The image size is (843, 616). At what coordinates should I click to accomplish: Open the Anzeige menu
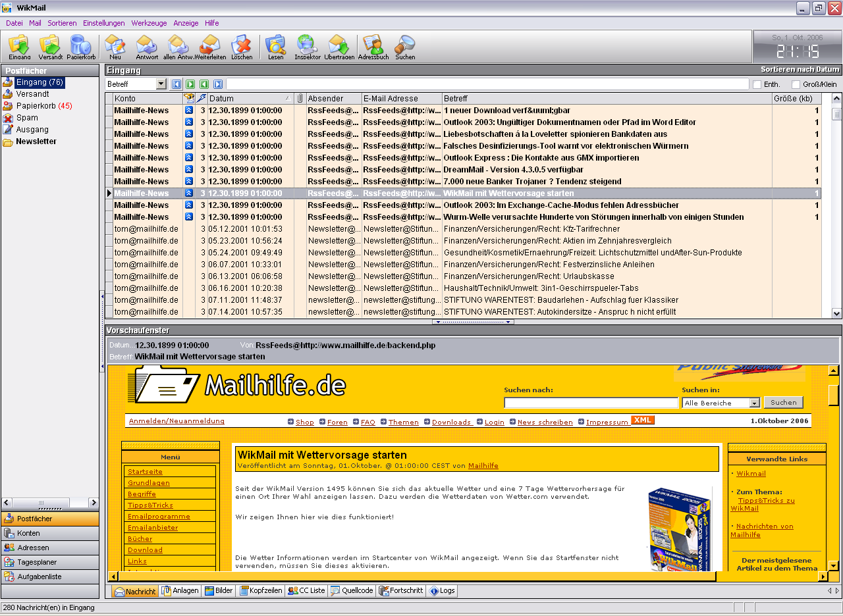coord(186,23)
